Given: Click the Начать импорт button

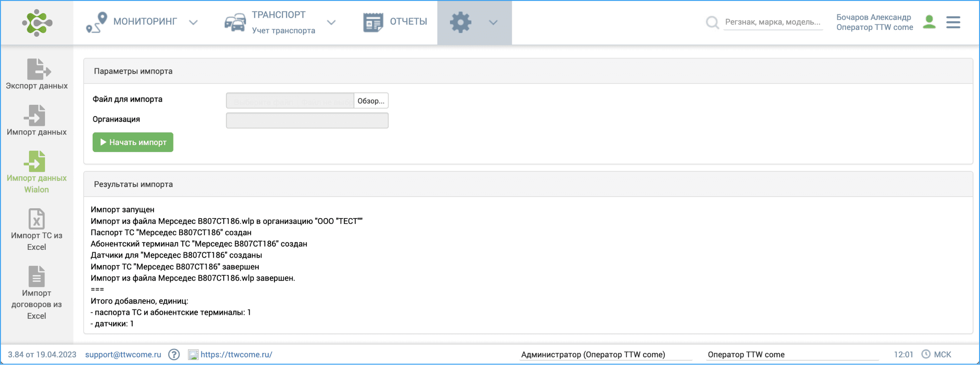Looking at the screenshot, I should 133,142.
